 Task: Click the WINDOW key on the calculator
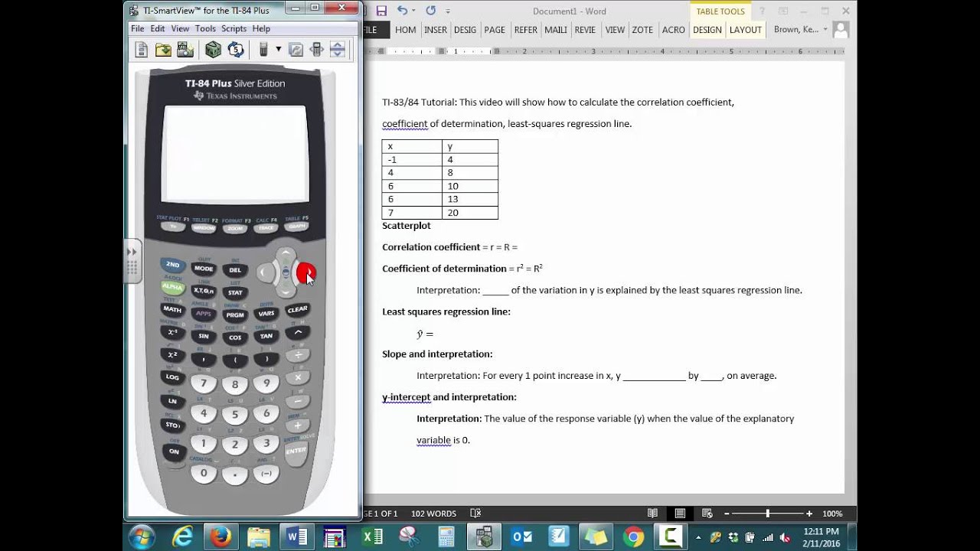(204, 228)
